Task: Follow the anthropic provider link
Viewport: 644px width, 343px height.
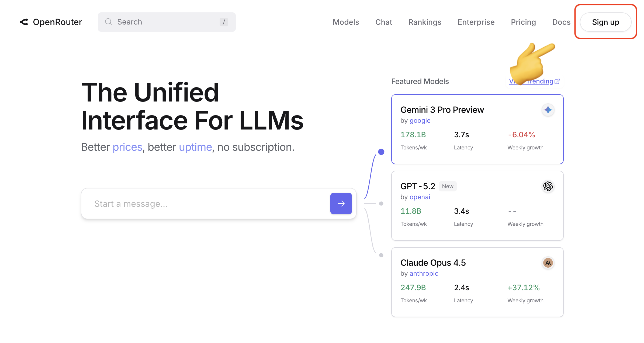Action: 424,274
